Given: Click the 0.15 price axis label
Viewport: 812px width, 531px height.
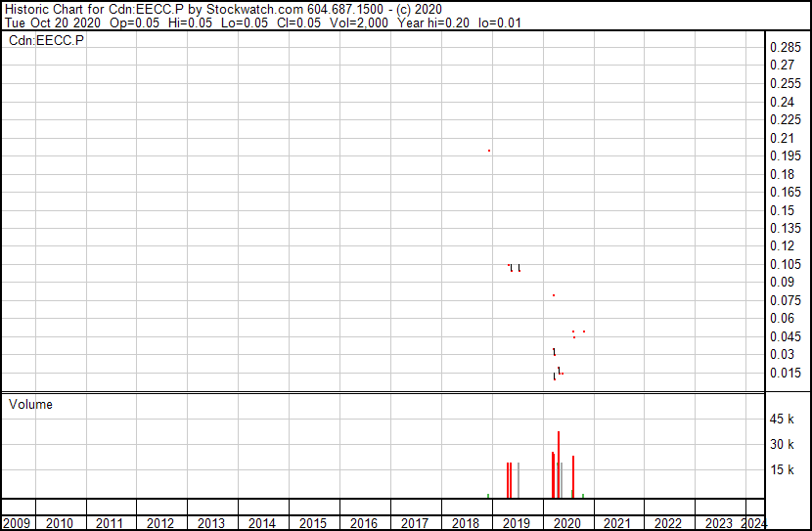Looking at the screenshot, I should [782, 210].
